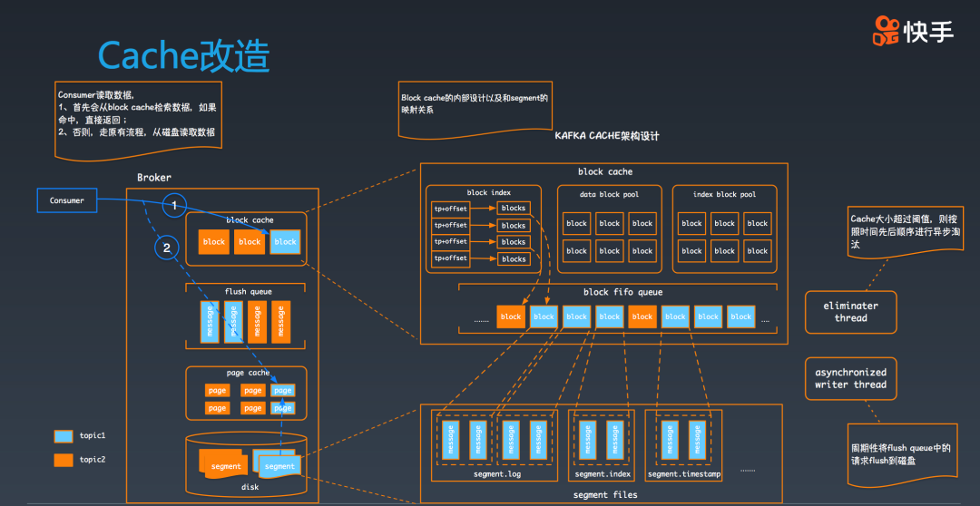Click the blue block in Broker's block cache

[x=285, y=242]
